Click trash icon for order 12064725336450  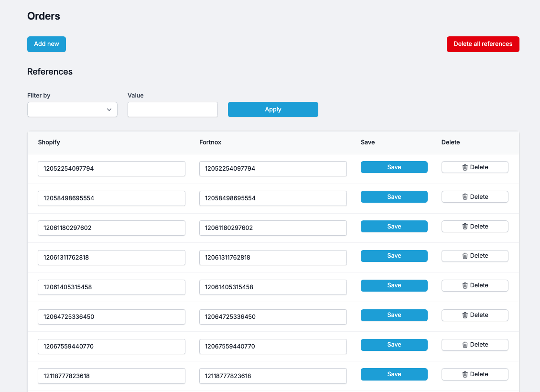pyautogui.click(x=464, y=315)
